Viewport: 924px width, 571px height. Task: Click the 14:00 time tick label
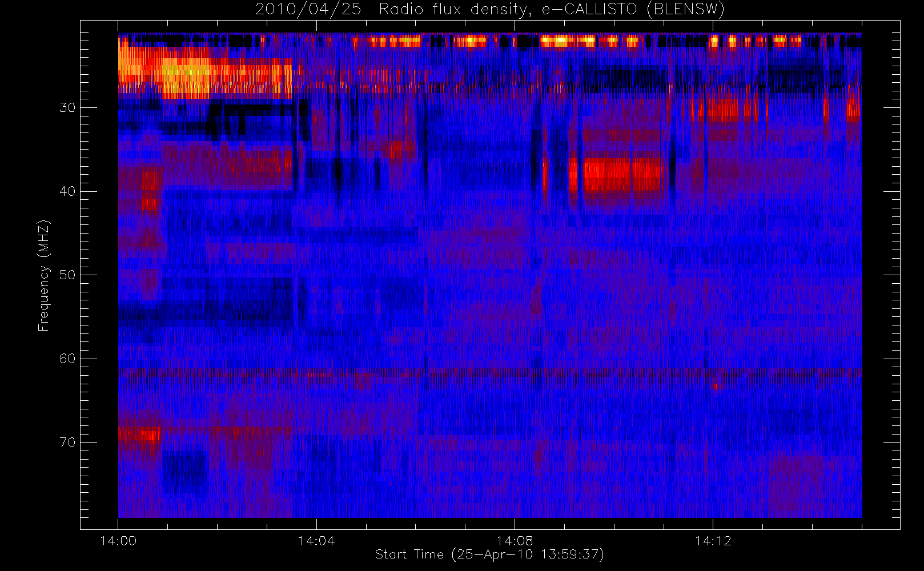tap(118, 541)
